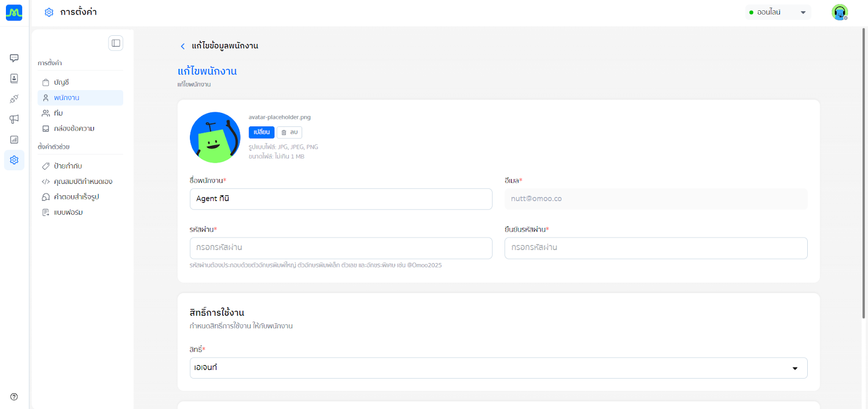Screen dimensions: 868x409
Task: Click the page vertical scrollbar
Action: 864,174
